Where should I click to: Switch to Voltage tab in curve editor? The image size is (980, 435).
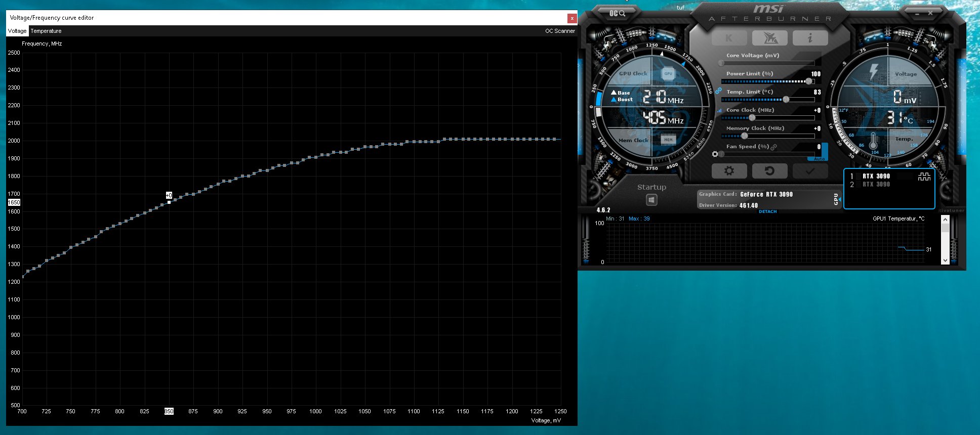[17, 31]
